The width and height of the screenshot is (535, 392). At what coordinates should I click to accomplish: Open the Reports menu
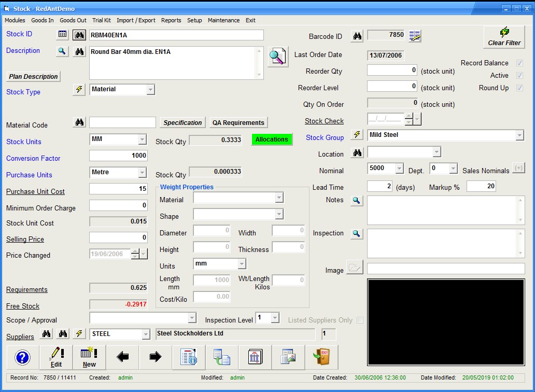tap(171, 20)
